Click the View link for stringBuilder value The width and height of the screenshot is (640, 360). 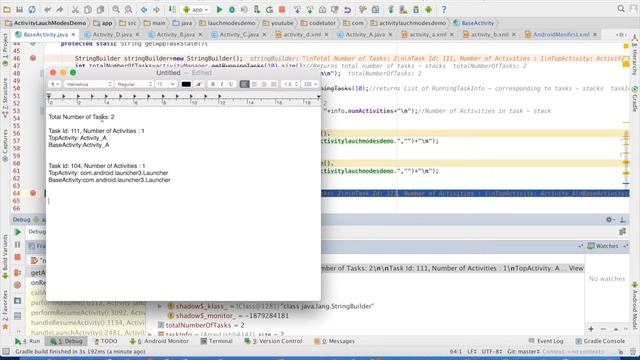point(576,268)
